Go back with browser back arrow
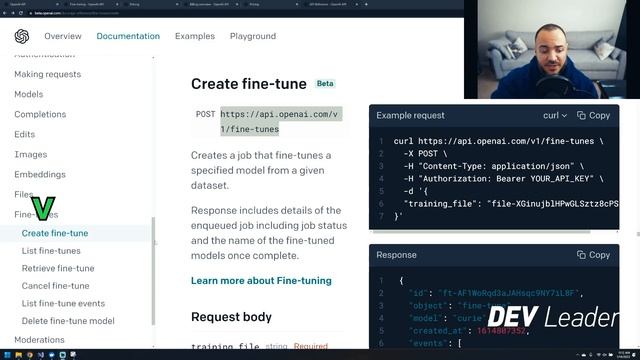Viewport: 640px width, 360px height. (x=4, y=13)
